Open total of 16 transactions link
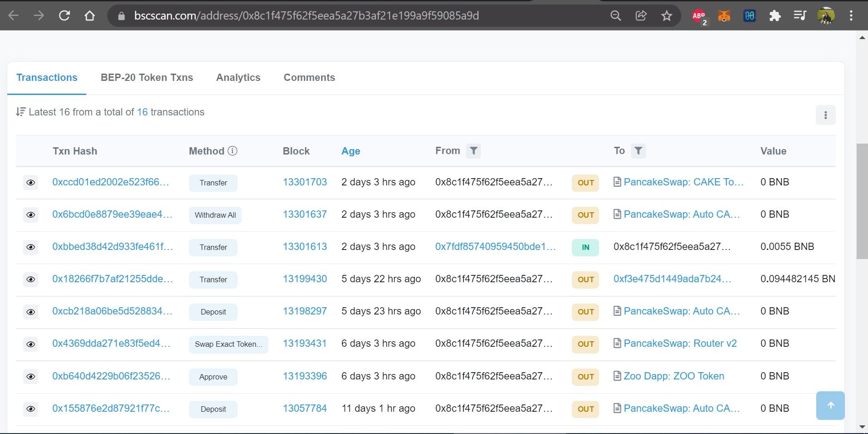The width and height of the screenshot is (868, 434). [x=143, y=112]
